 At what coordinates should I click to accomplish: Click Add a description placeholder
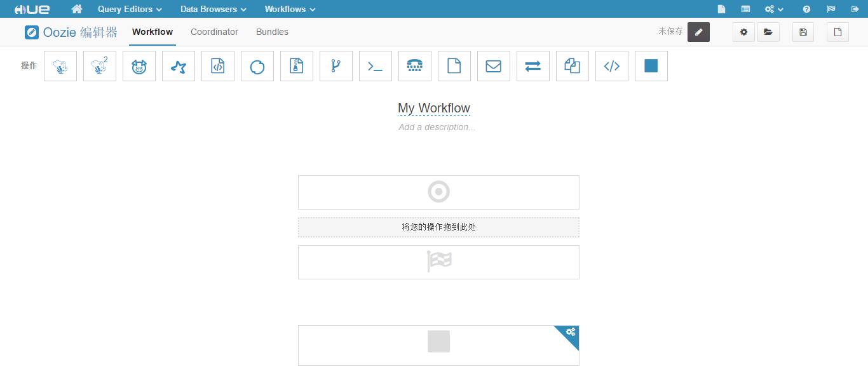pyautogui.click(x=437, y=127)
